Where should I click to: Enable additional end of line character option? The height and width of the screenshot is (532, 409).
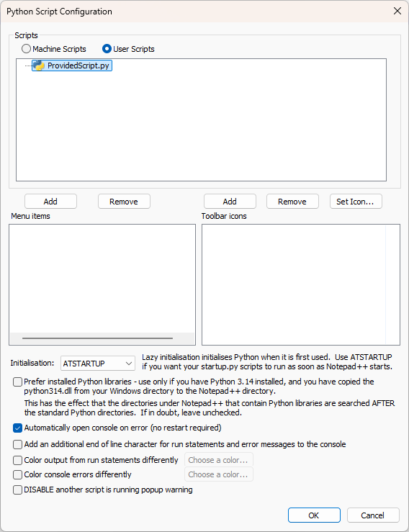point(18,444)
